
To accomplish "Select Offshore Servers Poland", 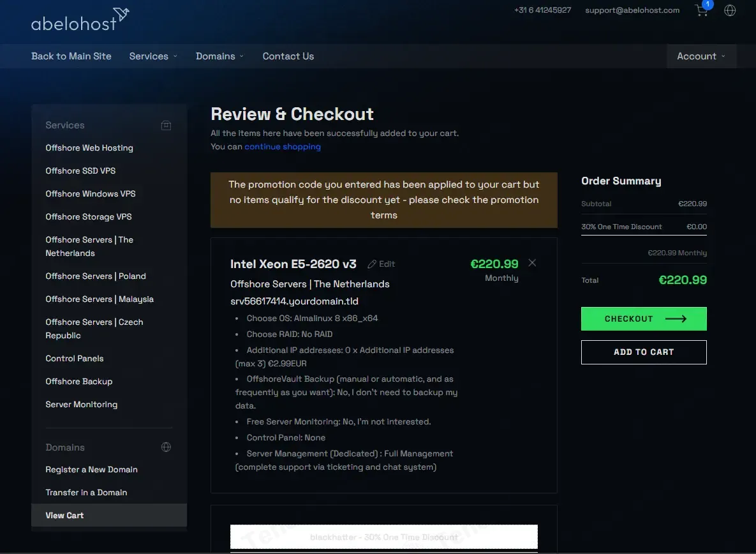I will point(96,276).
